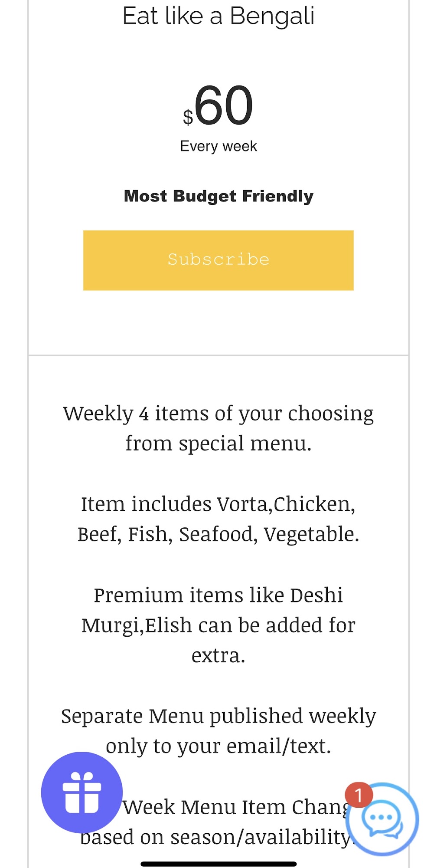
Task: Select the 'Most Budget Friendly' tagline
Action: pos(218,196)
